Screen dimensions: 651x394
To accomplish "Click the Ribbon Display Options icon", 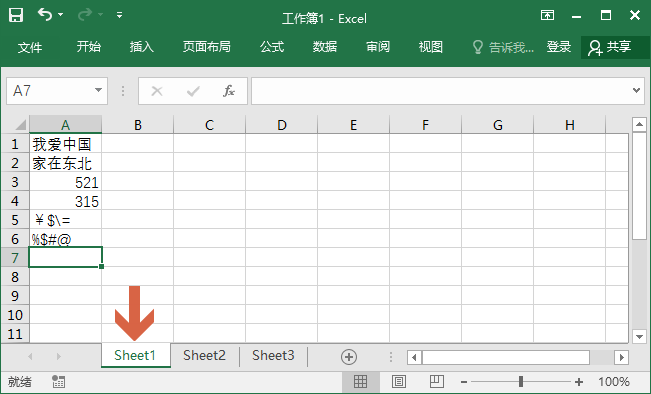I will 547,15.
